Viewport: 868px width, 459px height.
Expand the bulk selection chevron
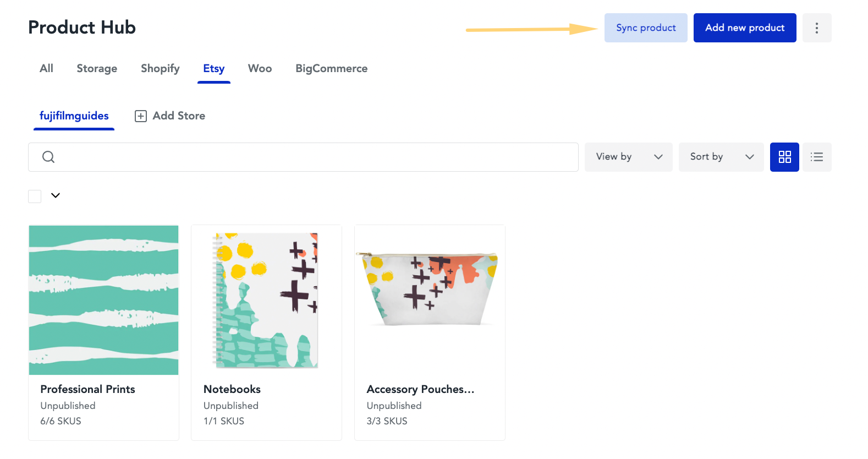point(56,195)
